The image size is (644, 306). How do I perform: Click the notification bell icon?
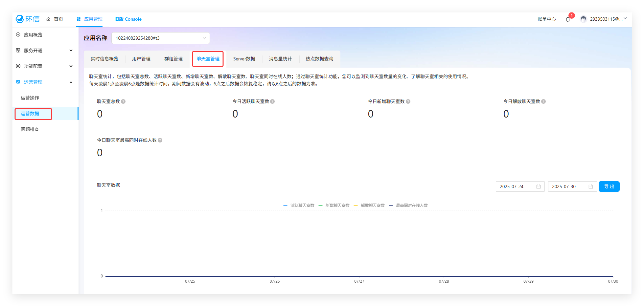[567, 19]
